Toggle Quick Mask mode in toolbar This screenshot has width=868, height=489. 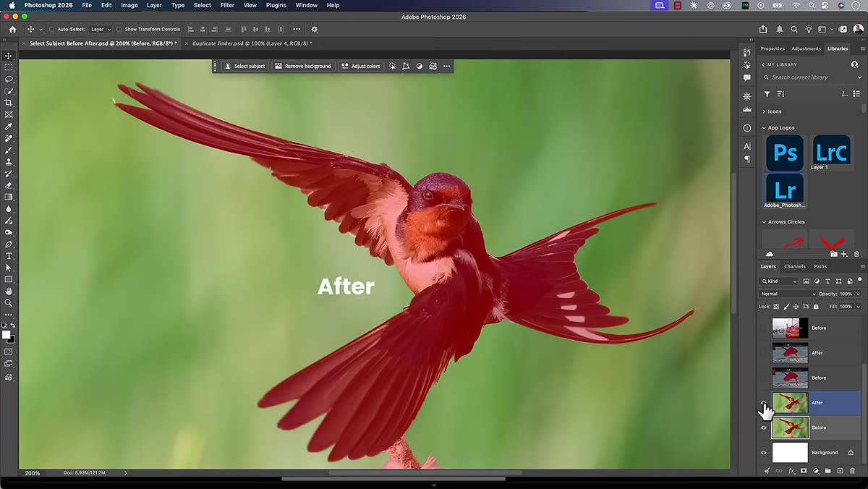9,352
